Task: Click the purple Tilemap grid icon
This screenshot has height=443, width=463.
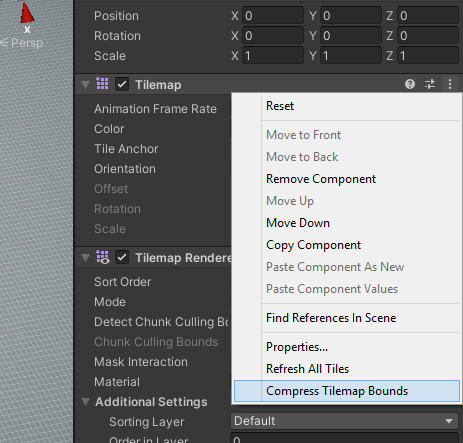Action: coord(102,84)
